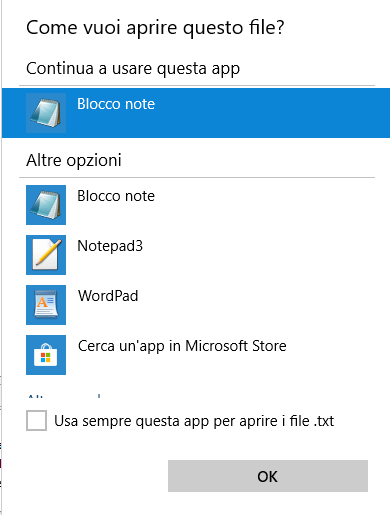Pick the WordPad label text

coord(108,296)
